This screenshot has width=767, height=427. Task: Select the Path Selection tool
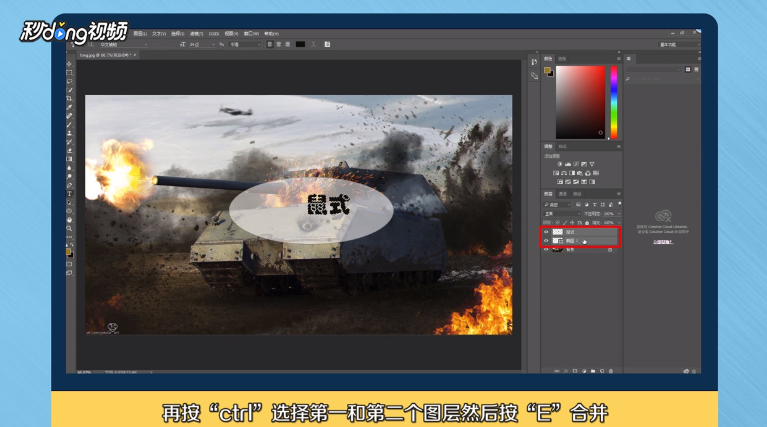69,202
